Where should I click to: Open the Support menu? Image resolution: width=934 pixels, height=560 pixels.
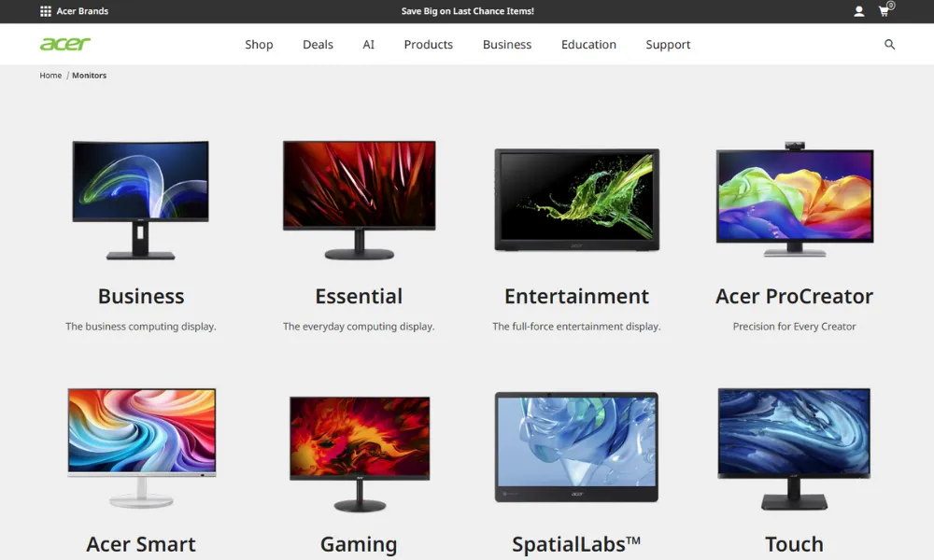click(667, 44)
